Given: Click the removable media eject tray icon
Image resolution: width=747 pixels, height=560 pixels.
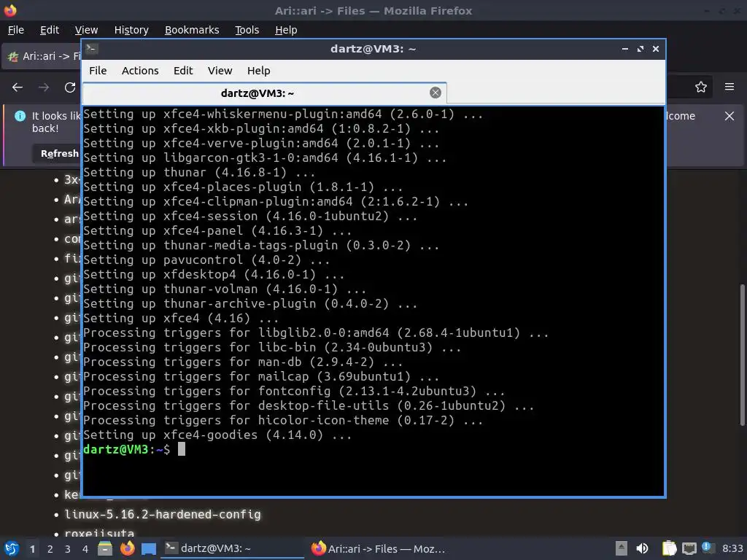Looking at the screenshot, I should [622, 548].
